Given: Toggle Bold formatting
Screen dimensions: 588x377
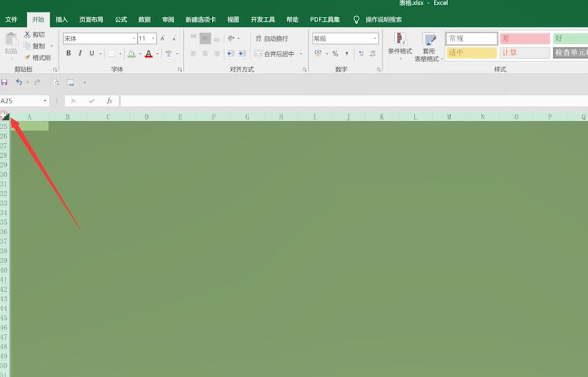Looking at the screenshot, I should pos(68,53).
